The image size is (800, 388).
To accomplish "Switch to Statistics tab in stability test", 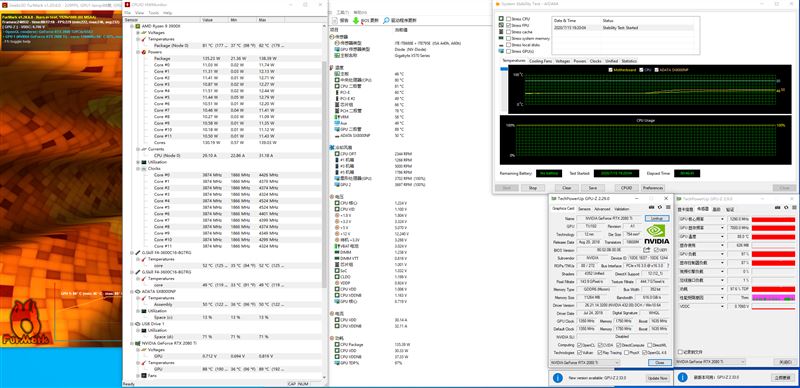I will [x=629, y=61].
